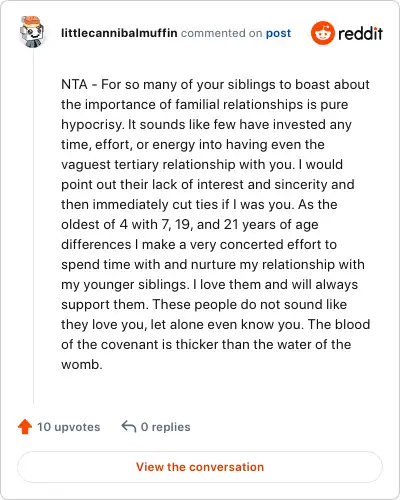Viewport: 400px width, 500px height.
Task: Click the littlecannibalmuffin avatar image
Action: coord(32,32)
